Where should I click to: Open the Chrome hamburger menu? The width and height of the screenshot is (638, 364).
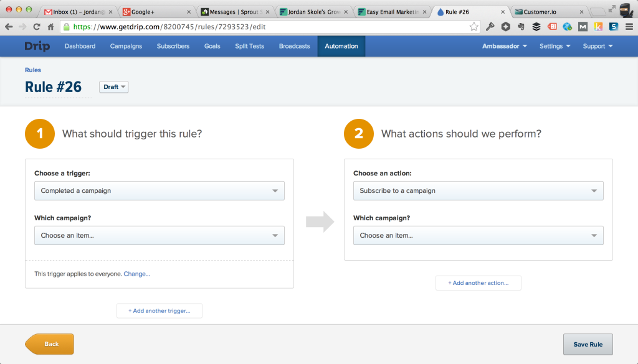tap(629, 27)
